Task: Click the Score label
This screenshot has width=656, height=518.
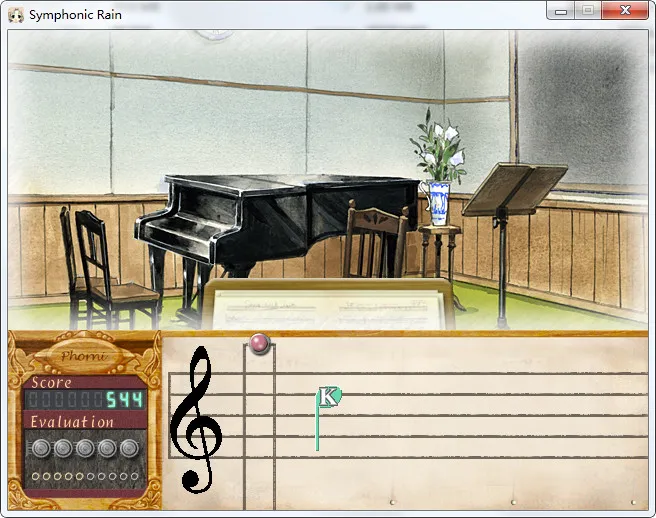Action: pos(52,382)
